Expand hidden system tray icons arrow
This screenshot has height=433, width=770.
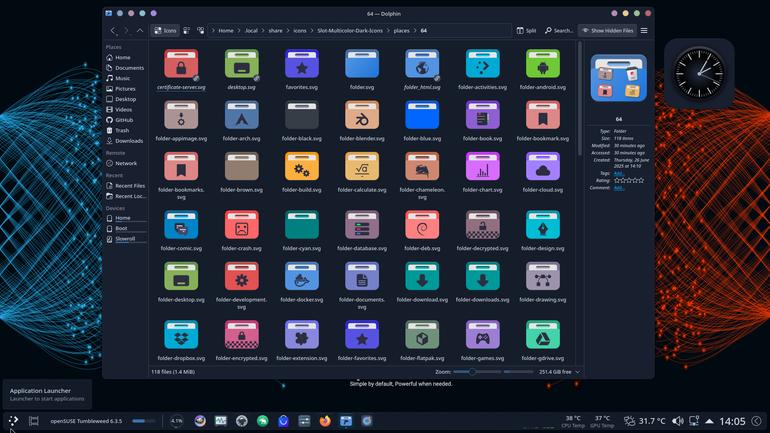[x=709, y=421]
